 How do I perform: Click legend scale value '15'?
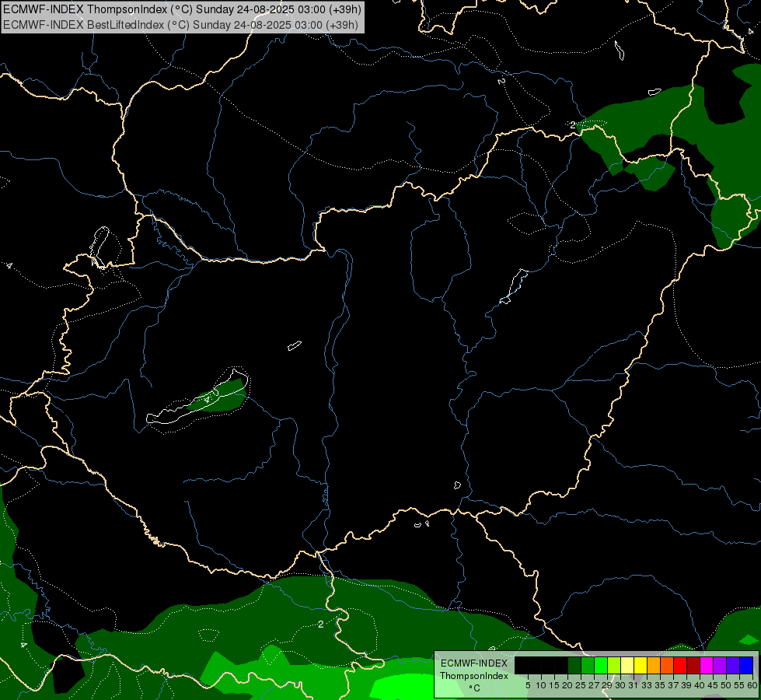pyautogui.click(x=554, y=685)
